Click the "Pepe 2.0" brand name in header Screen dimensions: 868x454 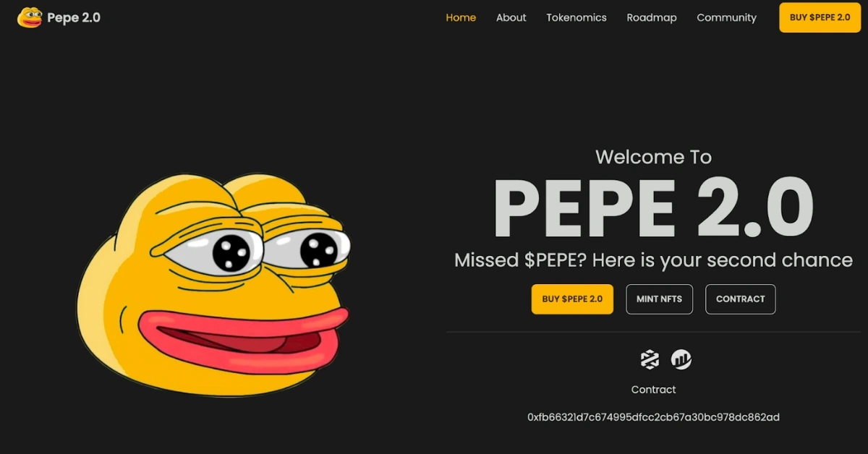point(74,17)
